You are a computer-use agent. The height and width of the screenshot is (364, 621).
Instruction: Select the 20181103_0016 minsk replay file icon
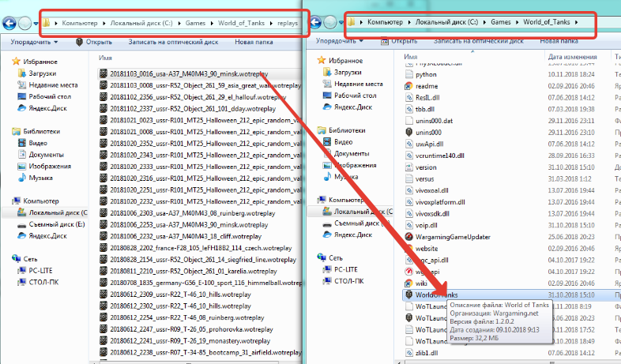click(103, 73)
